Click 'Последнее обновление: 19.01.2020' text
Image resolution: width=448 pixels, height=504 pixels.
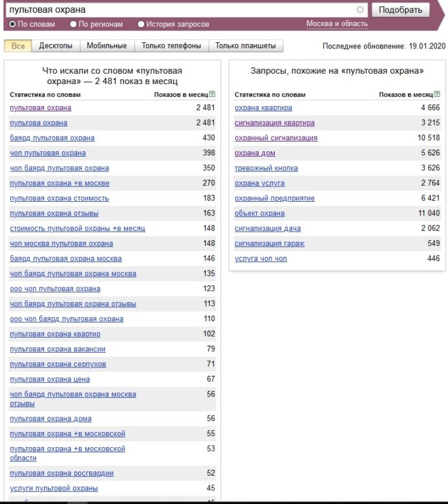coord(384,47)
